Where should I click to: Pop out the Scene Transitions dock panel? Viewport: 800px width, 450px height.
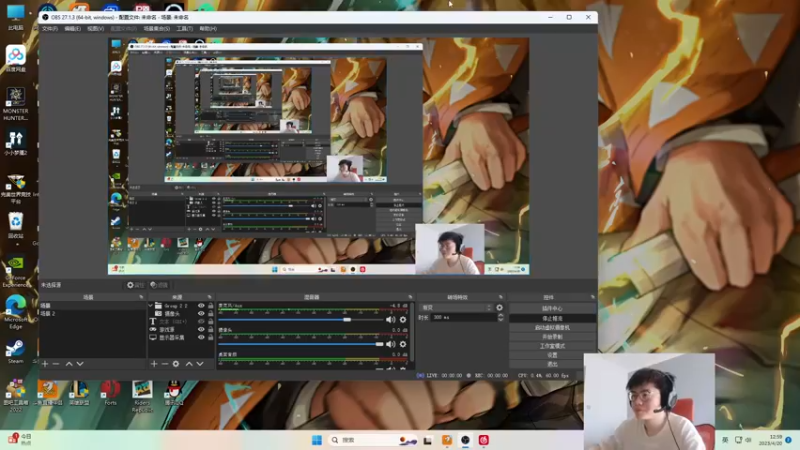click(501, 297)
